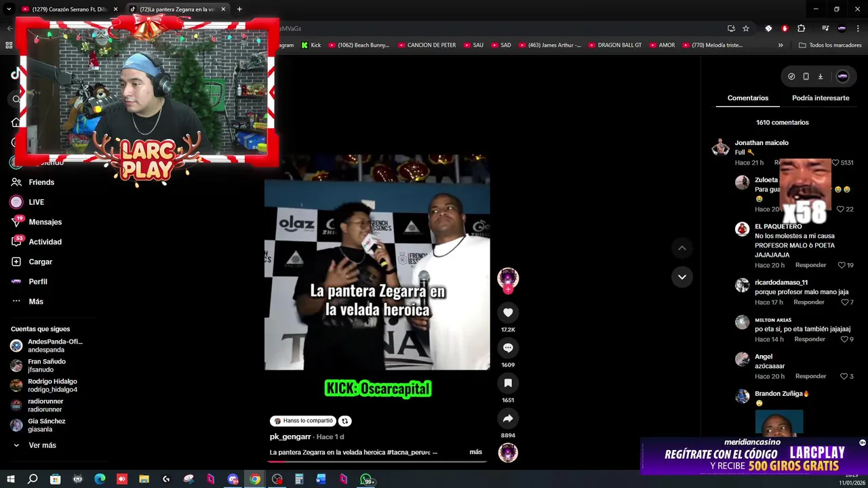Open Mensajes in the sidebar
The image size is (868, 488).
click(45, 222)
